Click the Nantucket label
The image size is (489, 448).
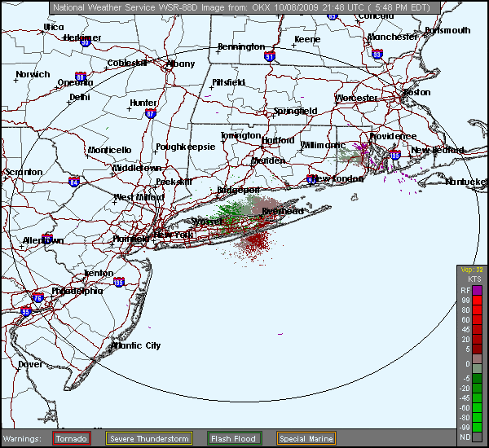tap(465, 182)
